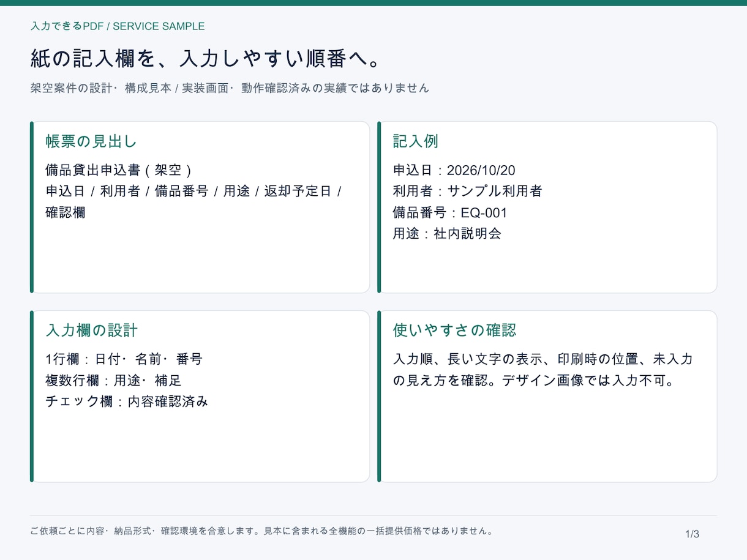747x560 pixels.
Task: Click the line '1行欄：日付・名前・番号'
Action: point(124,359)
